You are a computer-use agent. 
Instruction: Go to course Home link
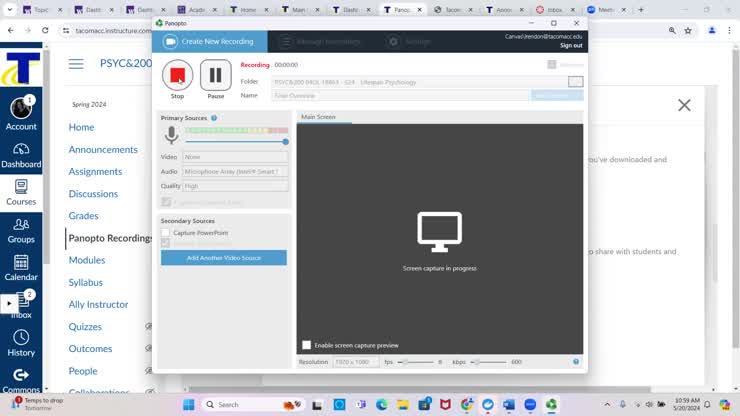click(x=81, y=127)
